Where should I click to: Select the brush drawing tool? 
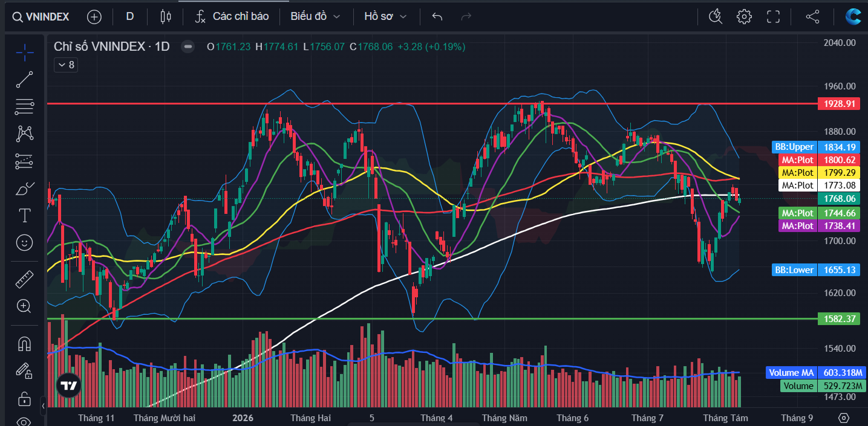point(25,188)
